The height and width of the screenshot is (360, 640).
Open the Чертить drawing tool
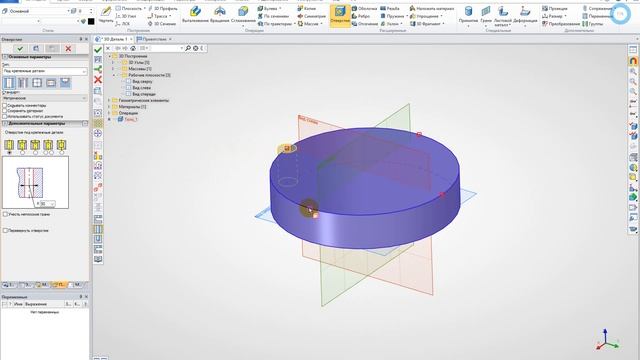tap(106, 15)
